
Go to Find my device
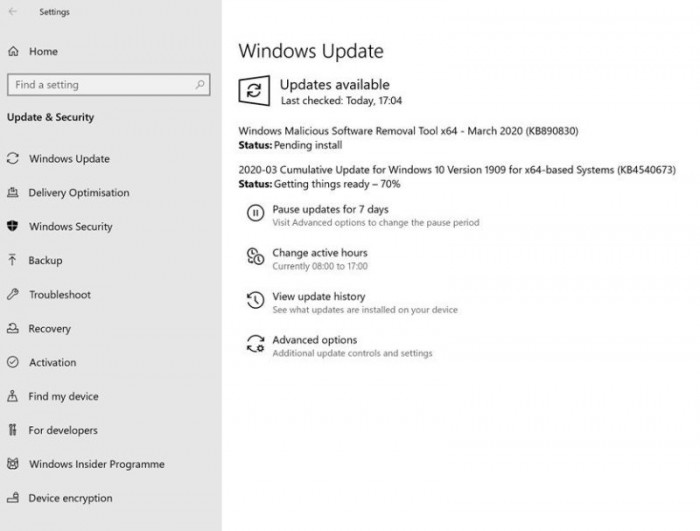[63, 396]
